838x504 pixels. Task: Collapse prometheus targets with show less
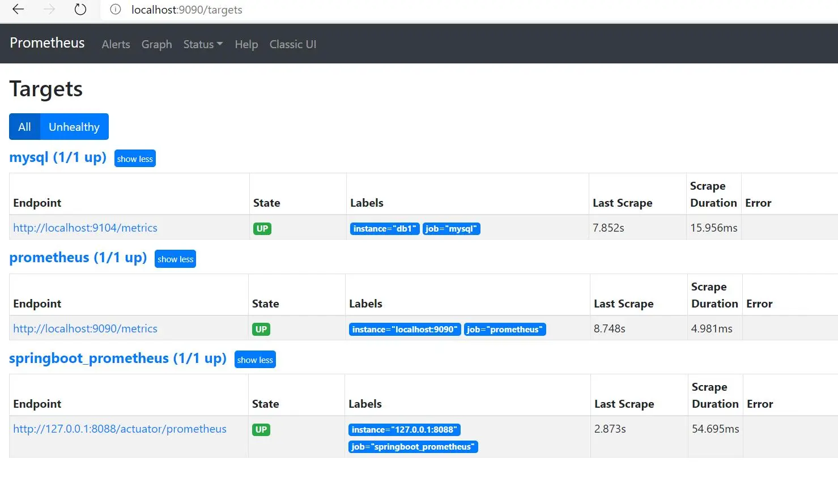point(175,259)
